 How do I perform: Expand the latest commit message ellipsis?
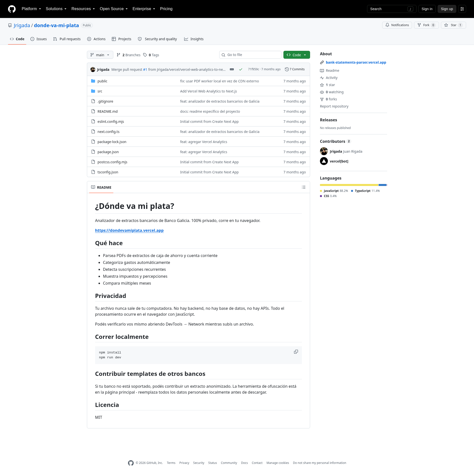click(232, 70)
